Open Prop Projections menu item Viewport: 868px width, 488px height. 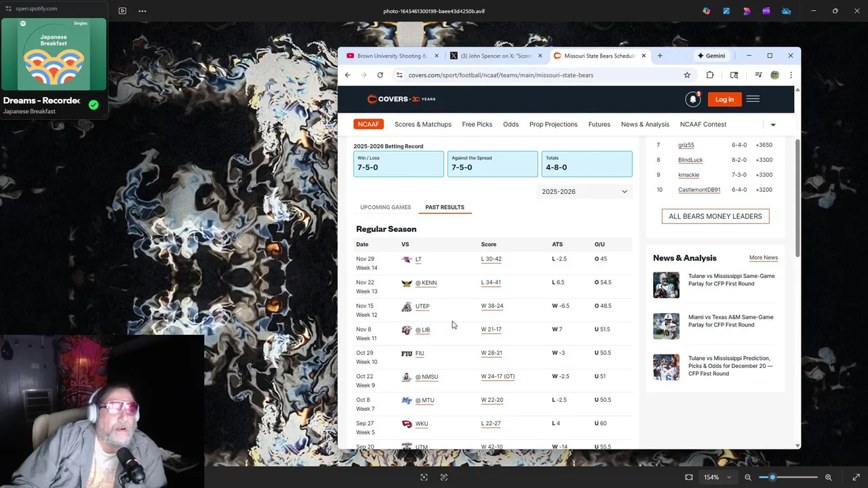coord(553,125)
